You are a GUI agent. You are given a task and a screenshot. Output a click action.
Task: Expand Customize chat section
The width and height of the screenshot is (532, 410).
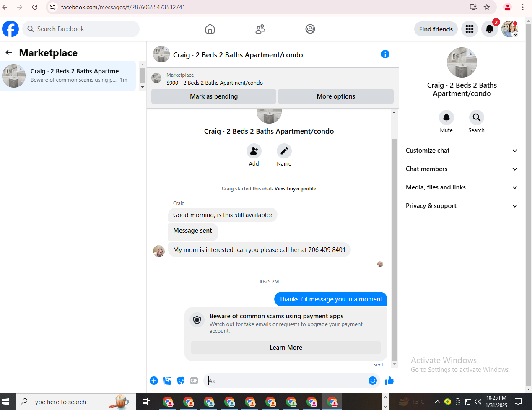[x=462, y=151]
